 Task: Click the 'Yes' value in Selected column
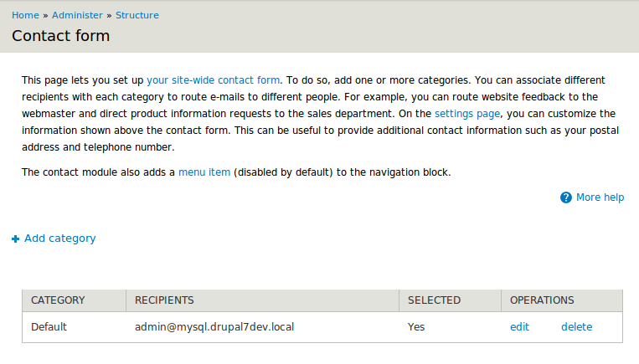coord(416,327)
